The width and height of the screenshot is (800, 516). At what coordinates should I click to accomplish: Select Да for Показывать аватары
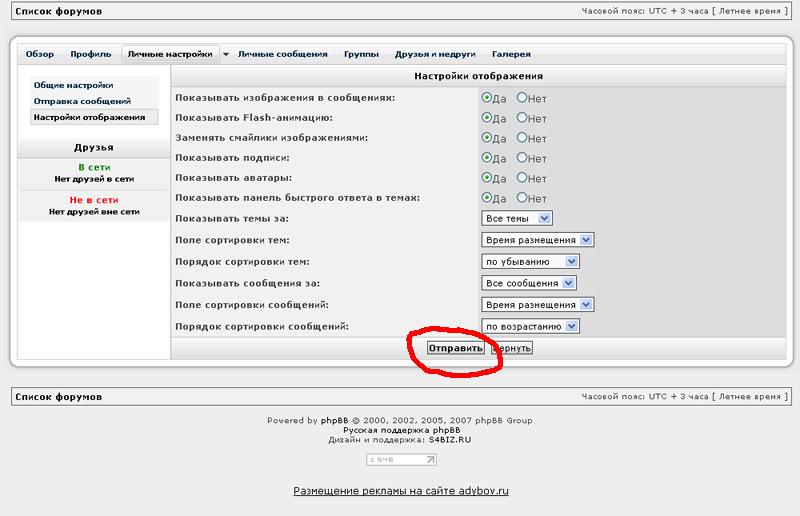(x=487, y=178)
